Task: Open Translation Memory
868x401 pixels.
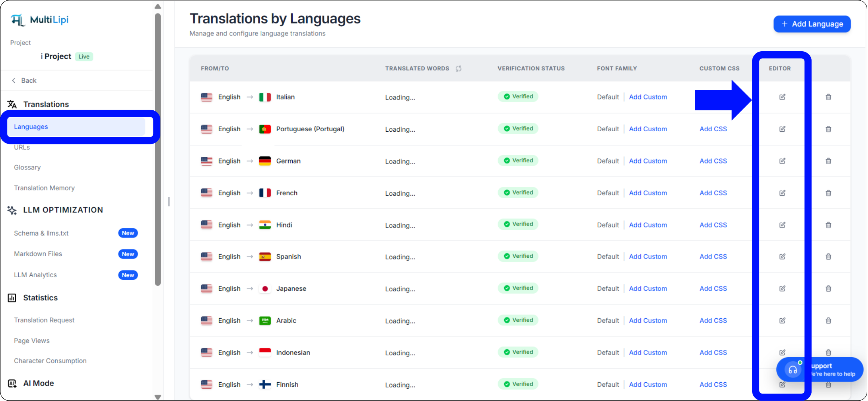Action: click(x=44, y=188)
